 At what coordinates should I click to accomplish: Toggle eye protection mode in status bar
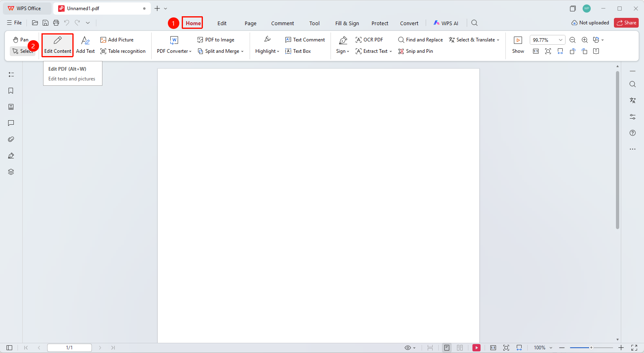point(410,348)
